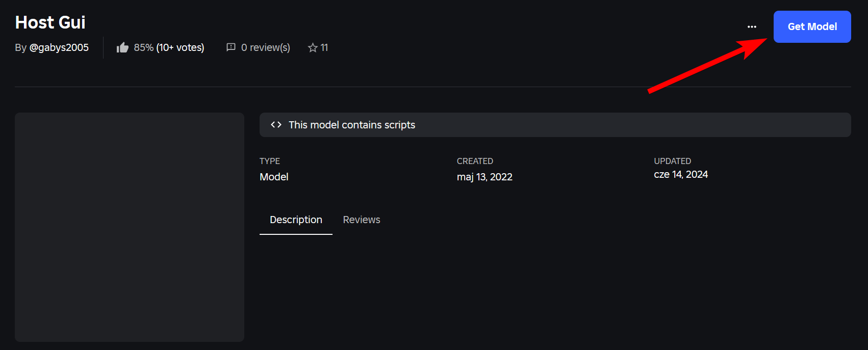Open the three-dots more options menu
This screenshot has height=350, width=868.
[752, 27]
